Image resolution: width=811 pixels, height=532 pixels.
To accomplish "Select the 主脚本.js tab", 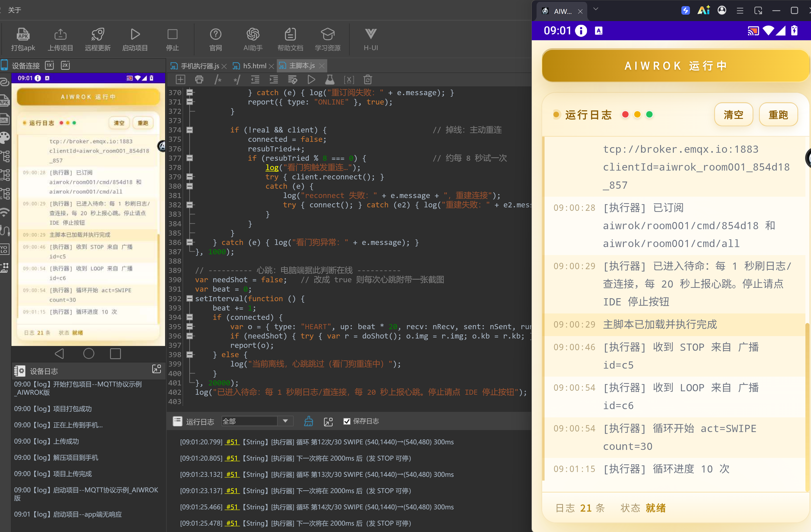I will (x=302, y=66).
